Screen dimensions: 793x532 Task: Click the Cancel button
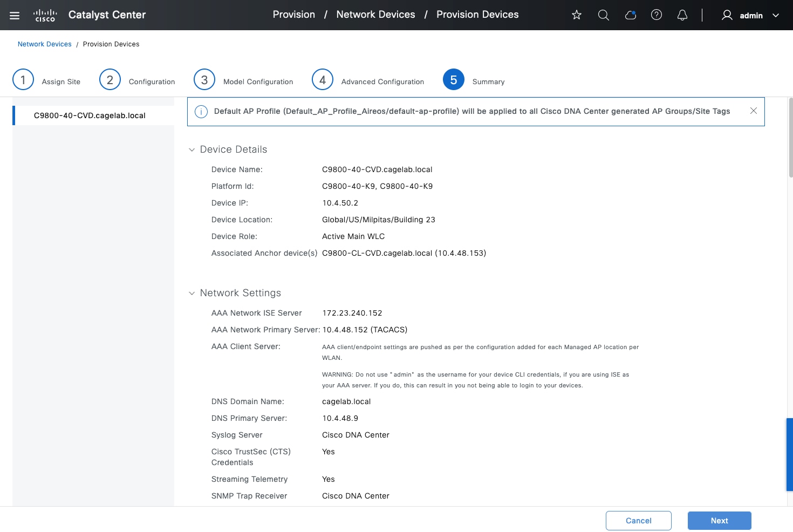[x=638, y=521]
